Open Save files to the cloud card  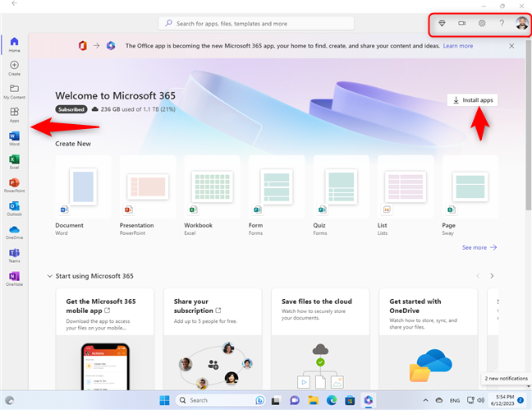pyautogui.click(x=320, y=339)
